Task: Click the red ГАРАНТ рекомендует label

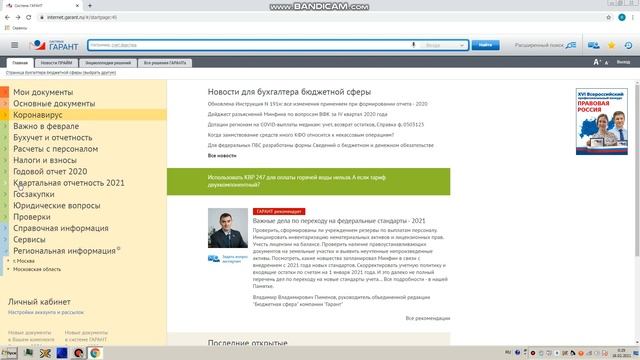Action: click(279, 211)
